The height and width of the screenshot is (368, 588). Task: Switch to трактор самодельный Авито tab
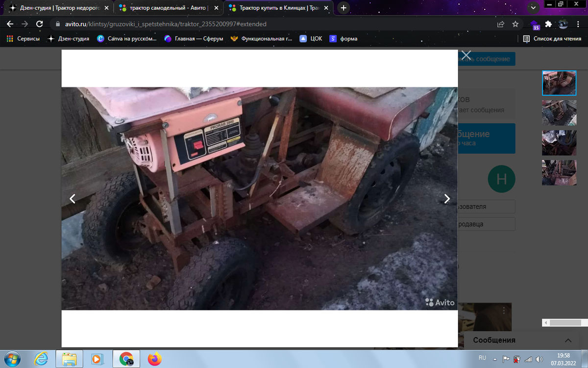click(169, 8)
